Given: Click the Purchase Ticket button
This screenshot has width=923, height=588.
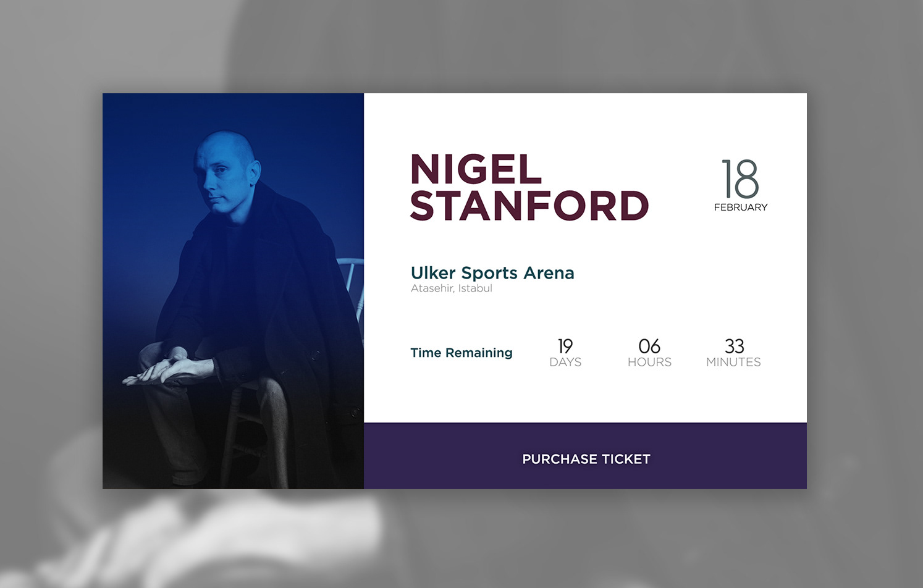Looking at the screenshot, I should (585, 458).
